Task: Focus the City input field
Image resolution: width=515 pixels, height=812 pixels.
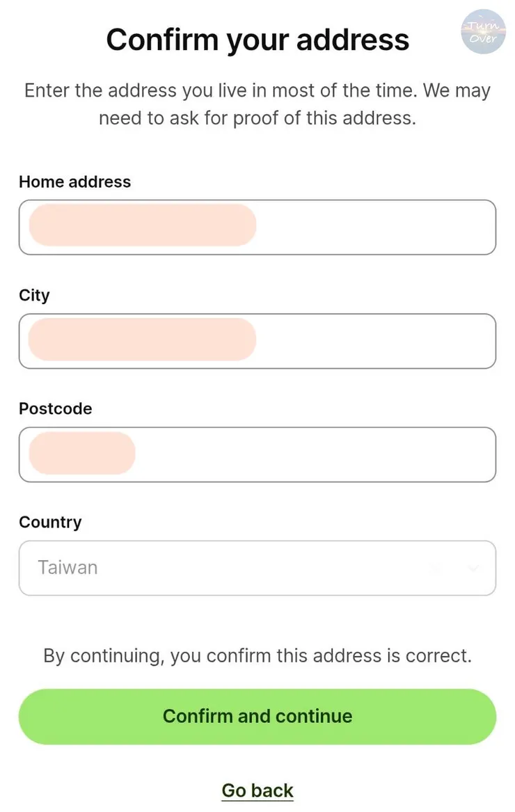Action: pos(376,341)
